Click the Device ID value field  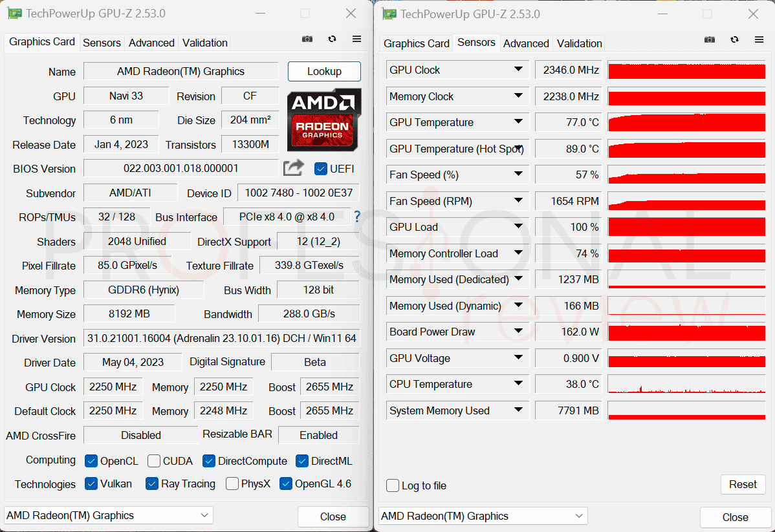298,193
